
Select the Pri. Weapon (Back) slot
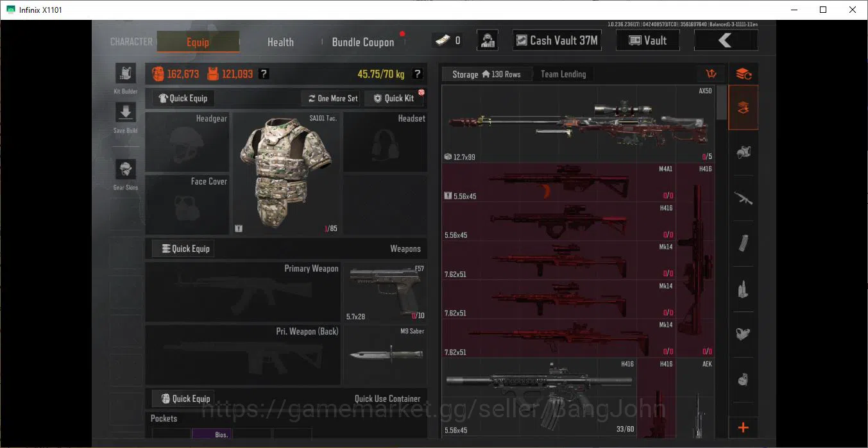pyautogui.click(x=243, y=354)
